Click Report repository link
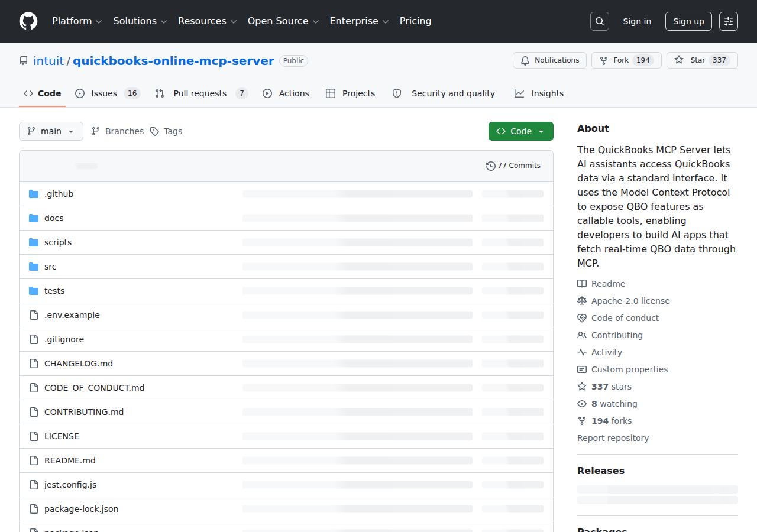Screen dimensions: 757x532 click(x=613, y=438)
